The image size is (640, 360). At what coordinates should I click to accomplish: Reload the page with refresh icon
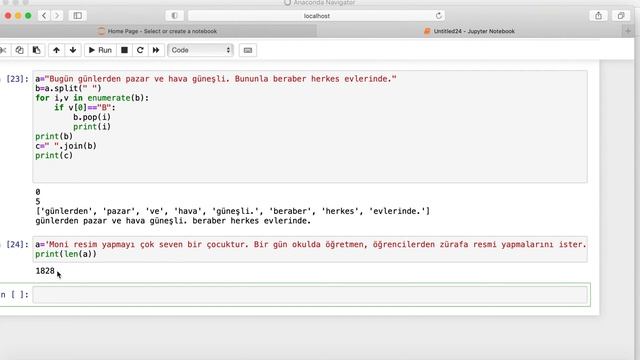439,16
